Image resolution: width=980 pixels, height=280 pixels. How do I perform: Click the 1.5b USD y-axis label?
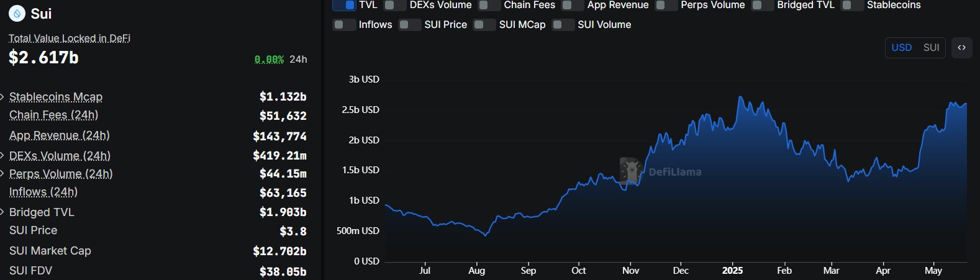pyautogui.click(x=361, y=170)
